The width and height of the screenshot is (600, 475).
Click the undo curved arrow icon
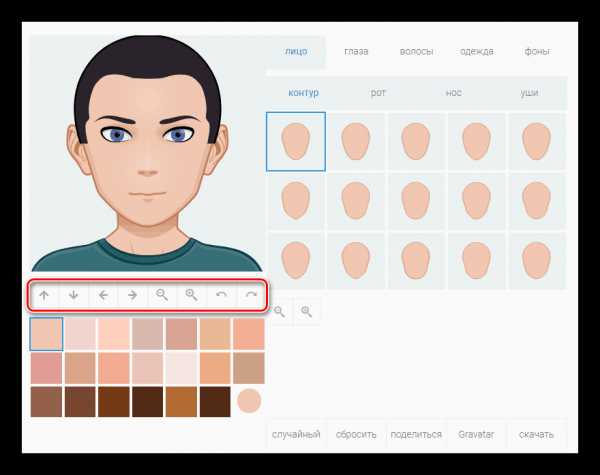click(x=221, y=295)
